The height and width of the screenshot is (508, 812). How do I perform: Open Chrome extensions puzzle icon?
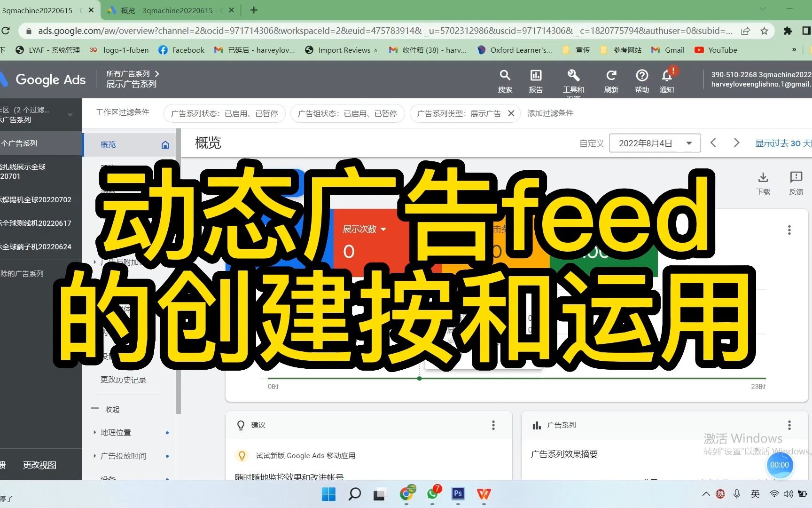(788, 31)
